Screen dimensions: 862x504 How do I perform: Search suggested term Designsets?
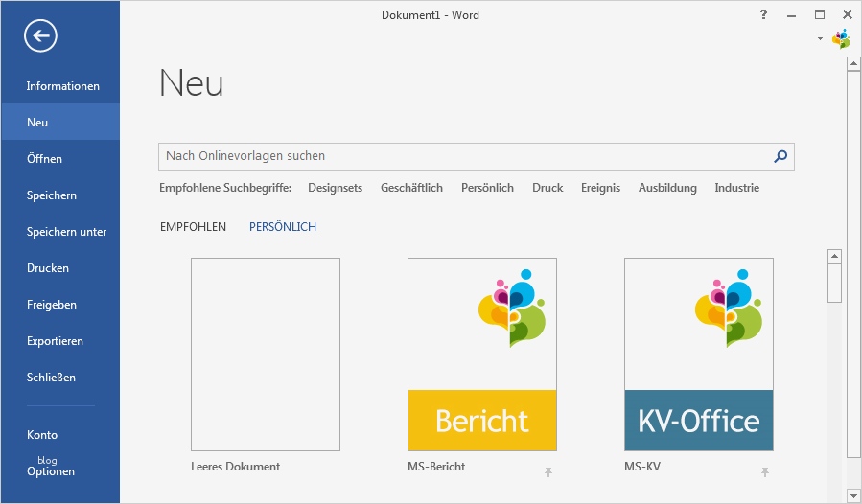pyautogui.click(x=335, y=188)
